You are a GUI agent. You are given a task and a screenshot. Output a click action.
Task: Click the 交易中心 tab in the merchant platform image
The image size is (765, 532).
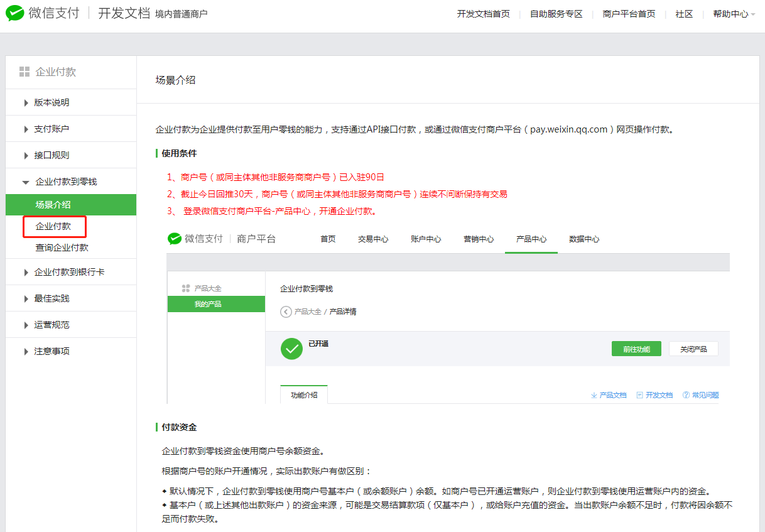(x=373, y=239)
